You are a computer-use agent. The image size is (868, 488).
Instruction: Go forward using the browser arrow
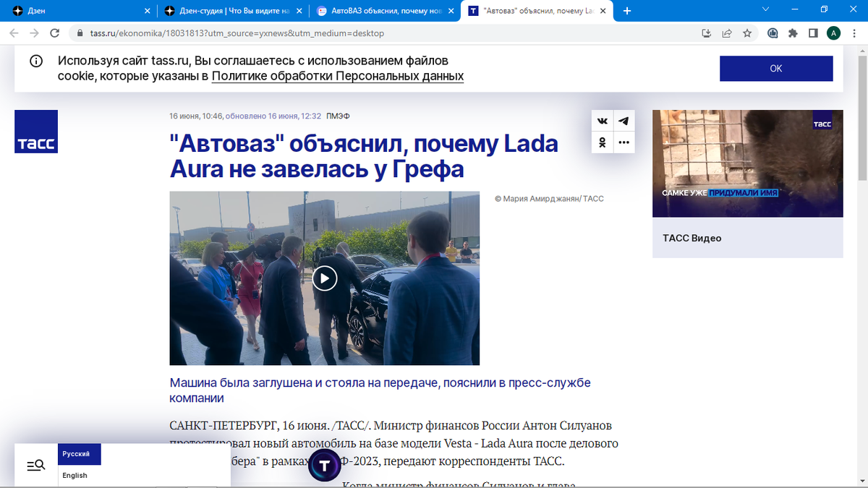(x=34, y=33)
